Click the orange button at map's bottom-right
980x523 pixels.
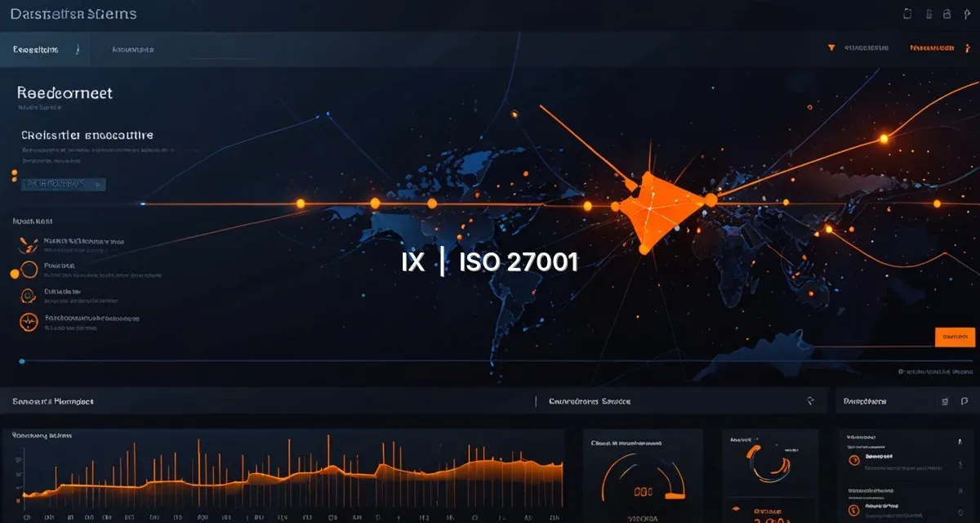pyautogui.click(x=955, y=337)
